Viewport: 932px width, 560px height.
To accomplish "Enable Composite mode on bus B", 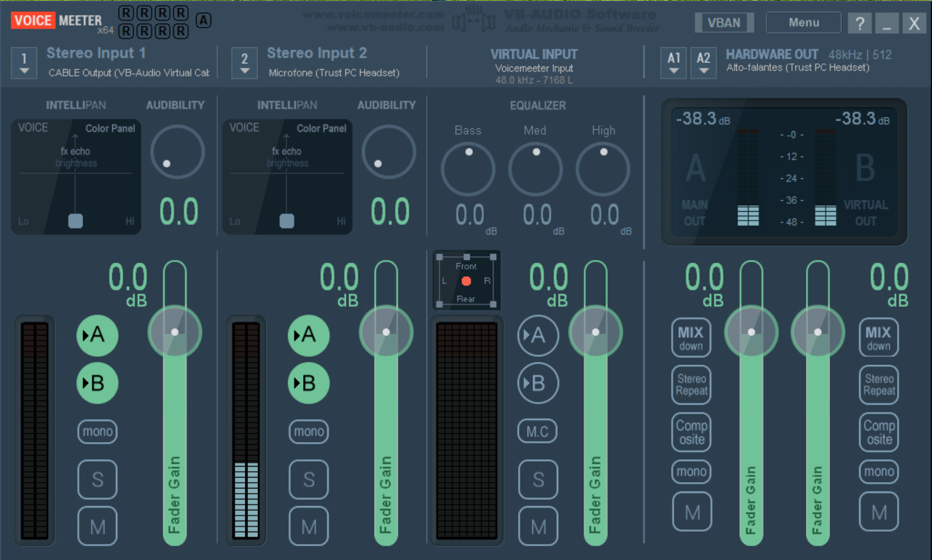I will click(x=879, y=432).
